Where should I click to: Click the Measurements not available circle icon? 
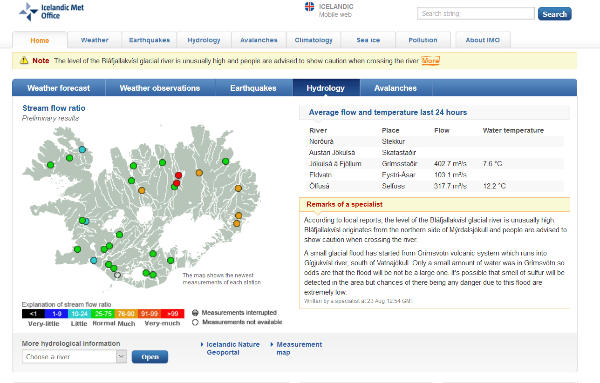[195, 322]
